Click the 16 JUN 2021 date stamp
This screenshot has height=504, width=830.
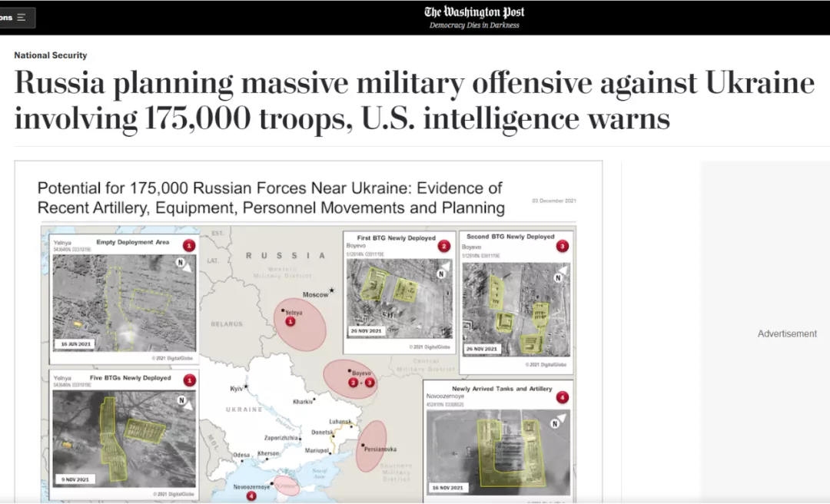[75, 343]
